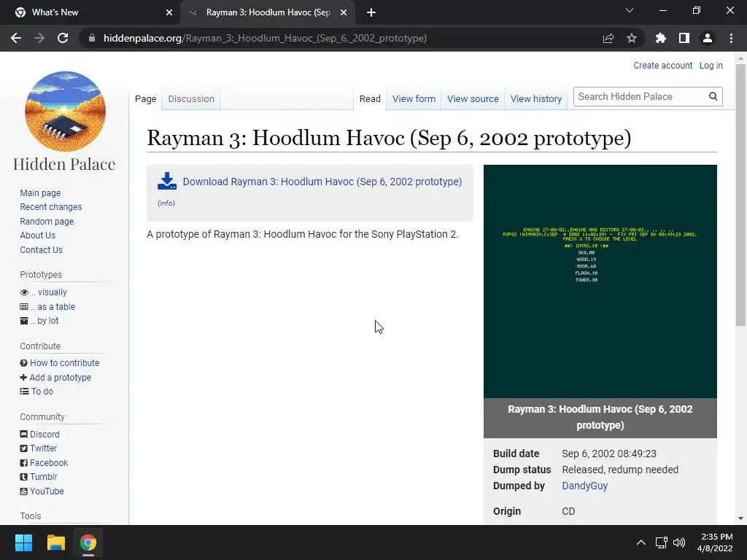Open How to contribute link
Viewport: 747px width, 560px height.
coord(65,363)
